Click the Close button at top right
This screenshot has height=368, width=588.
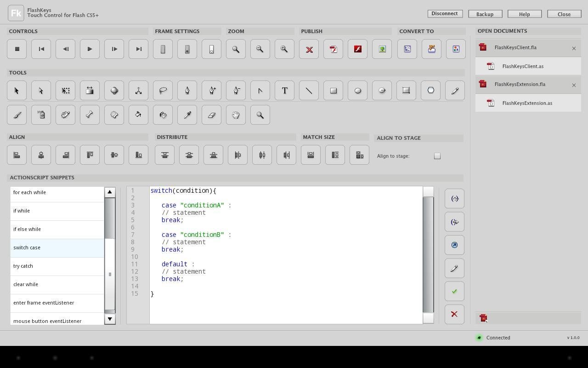pyautogui.click(x=564, y=14)
